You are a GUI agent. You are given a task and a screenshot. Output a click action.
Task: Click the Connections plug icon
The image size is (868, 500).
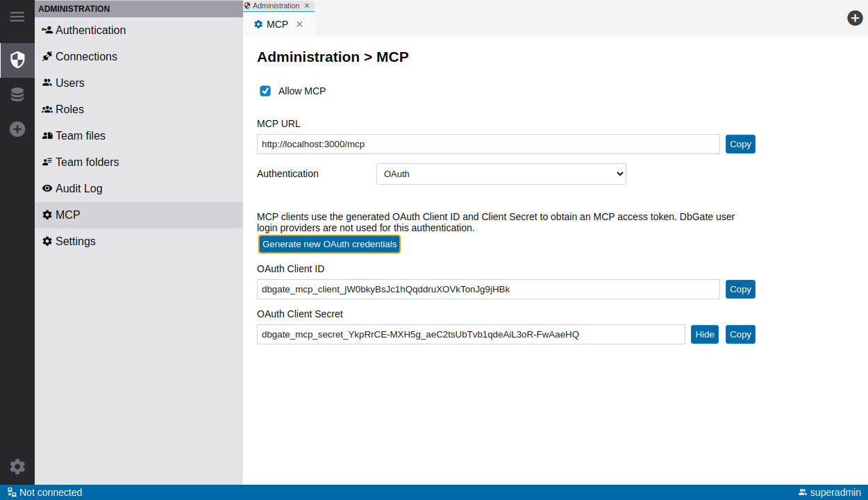pyautogui.click(x=47, y=56)
